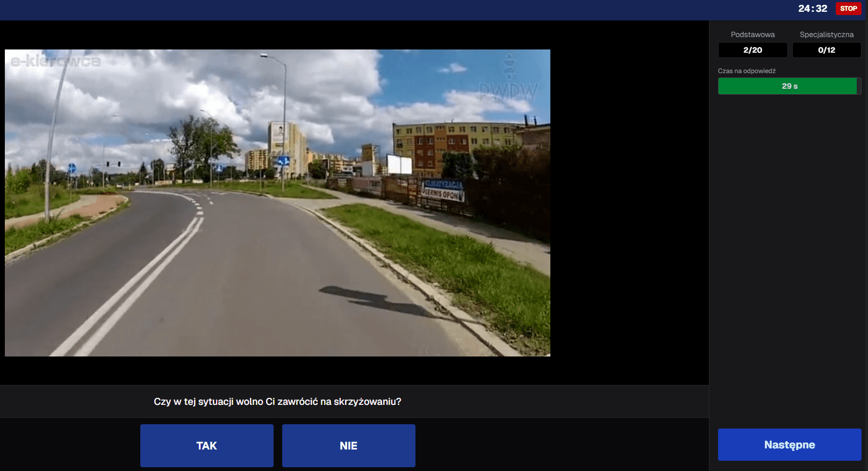Answer TAK to the question
Viewport: 868px width, 471px height.
click(207, 446)
